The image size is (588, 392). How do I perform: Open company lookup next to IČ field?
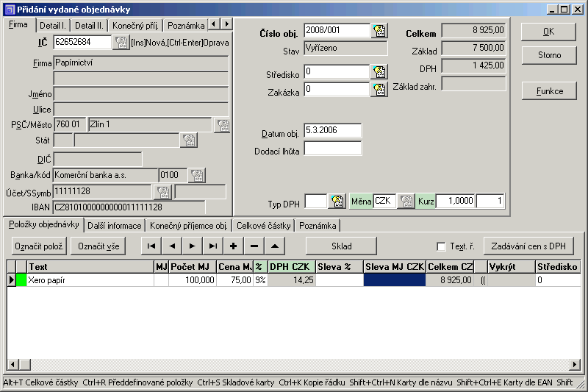121,42
